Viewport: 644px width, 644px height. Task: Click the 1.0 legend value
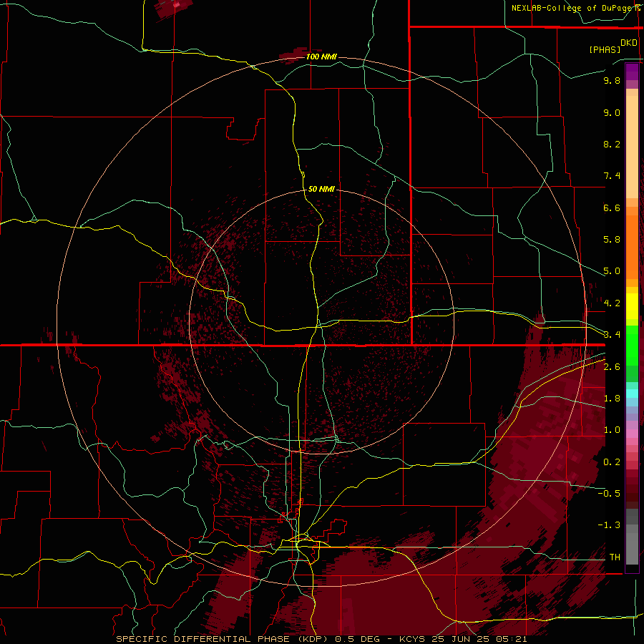[x=612, y=430]
